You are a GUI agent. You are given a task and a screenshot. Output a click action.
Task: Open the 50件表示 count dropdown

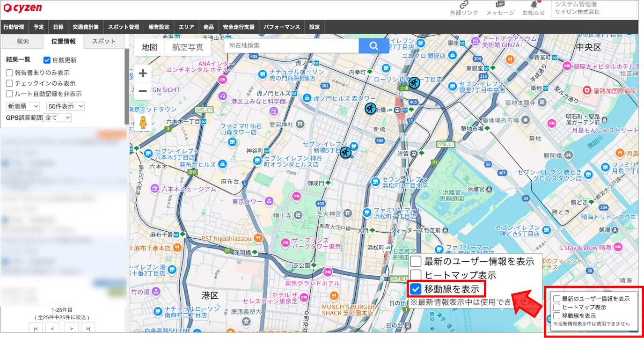click(x=66, y=106)
